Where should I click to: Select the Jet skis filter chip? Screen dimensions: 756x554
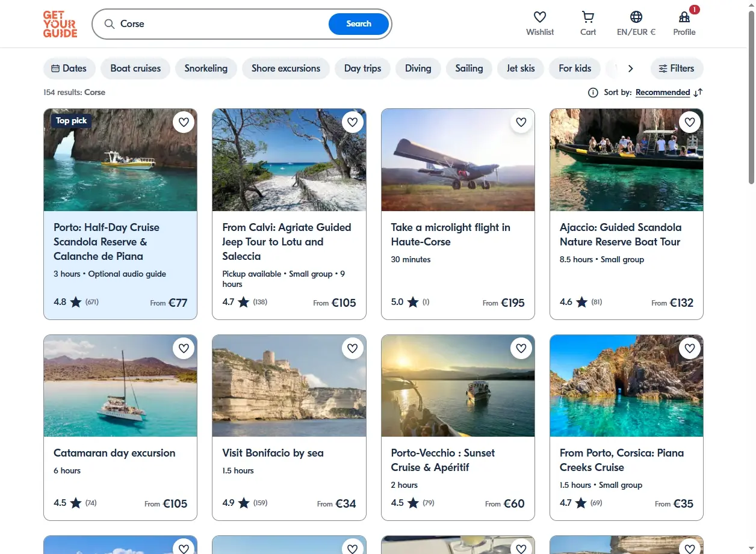pos(521,69)
